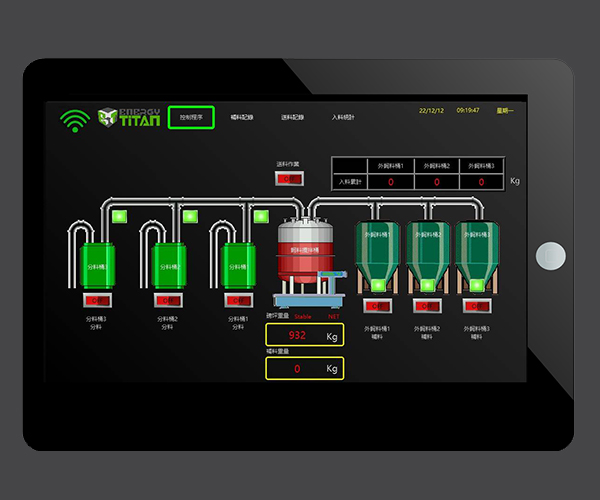Select the 外飼料桶2 silo
The image size is (600, 500).
tap(427, 250)
